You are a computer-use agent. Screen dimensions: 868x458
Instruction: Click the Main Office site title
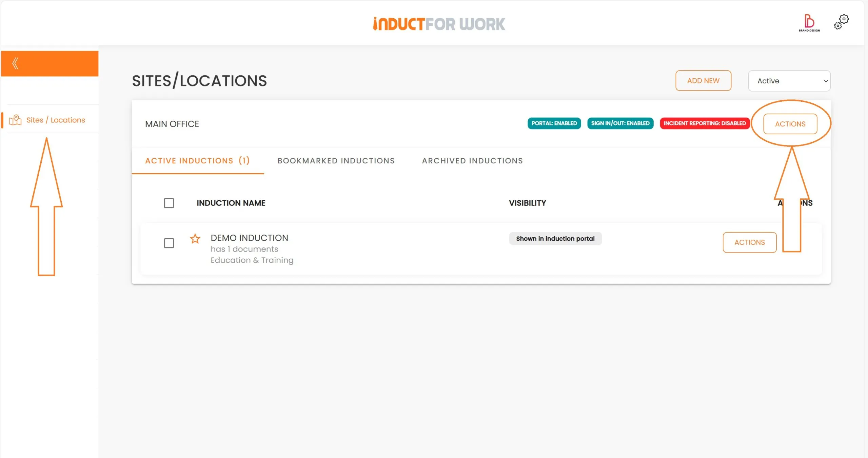pos(172,124)
